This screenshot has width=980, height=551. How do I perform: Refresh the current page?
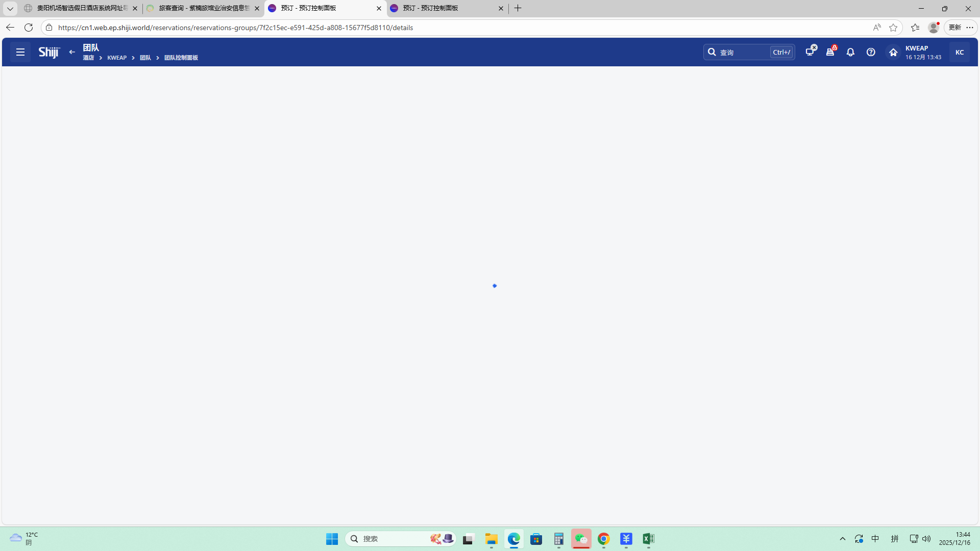[x=29, y=28]
